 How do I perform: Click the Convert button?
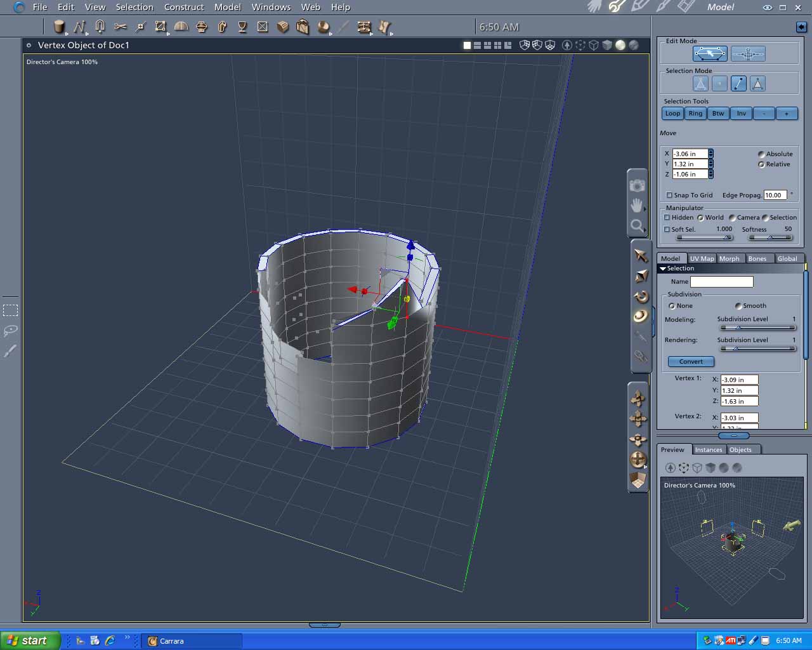691,361
